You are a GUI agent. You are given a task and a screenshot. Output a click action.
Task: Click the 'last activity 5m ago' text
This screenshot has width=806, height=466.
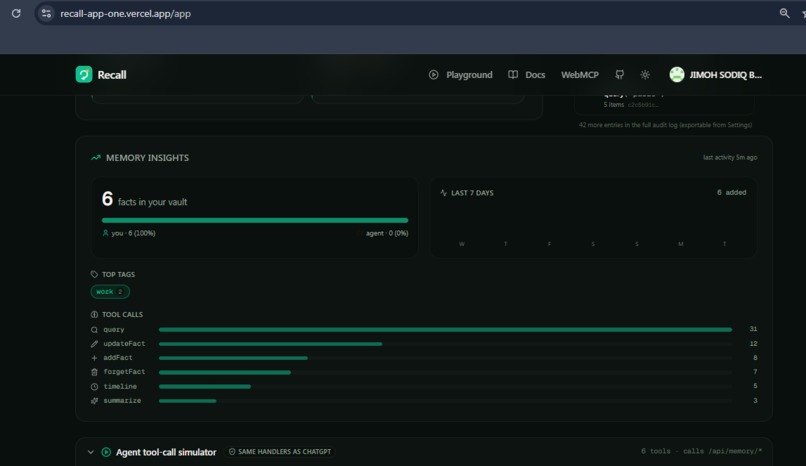(730, 158)
